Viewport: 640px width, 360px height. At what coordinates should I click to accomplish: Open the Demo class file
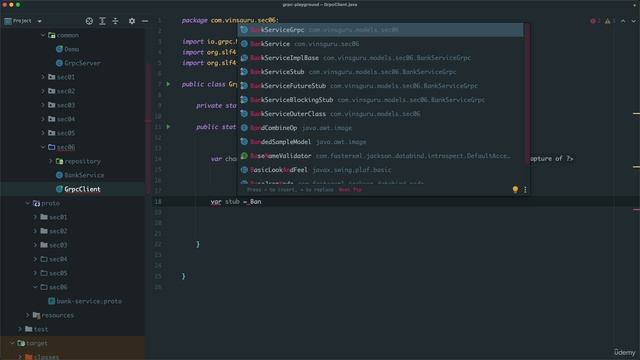pos(71,49)
